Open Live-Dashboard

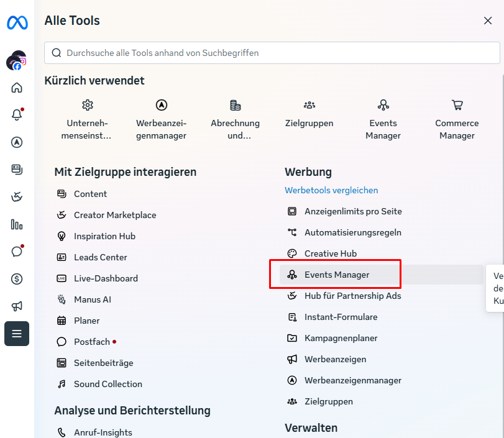click(98, 278)
